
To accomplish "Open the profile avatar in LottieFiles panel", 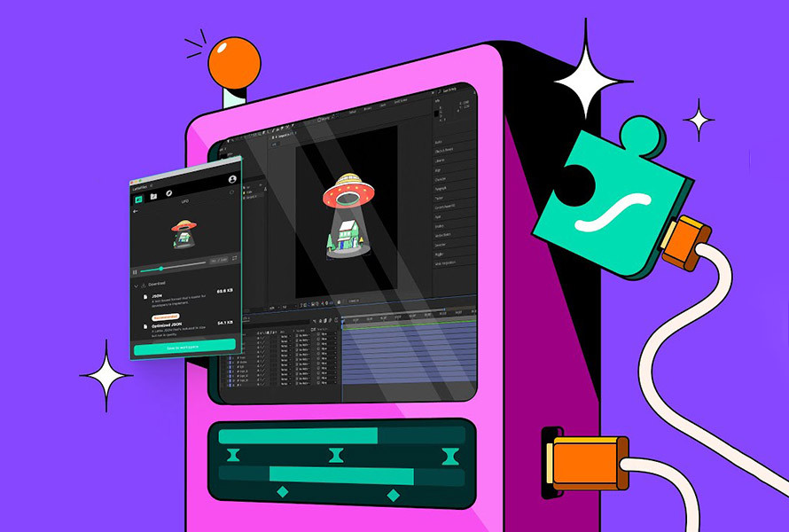I will coord(232,179).
